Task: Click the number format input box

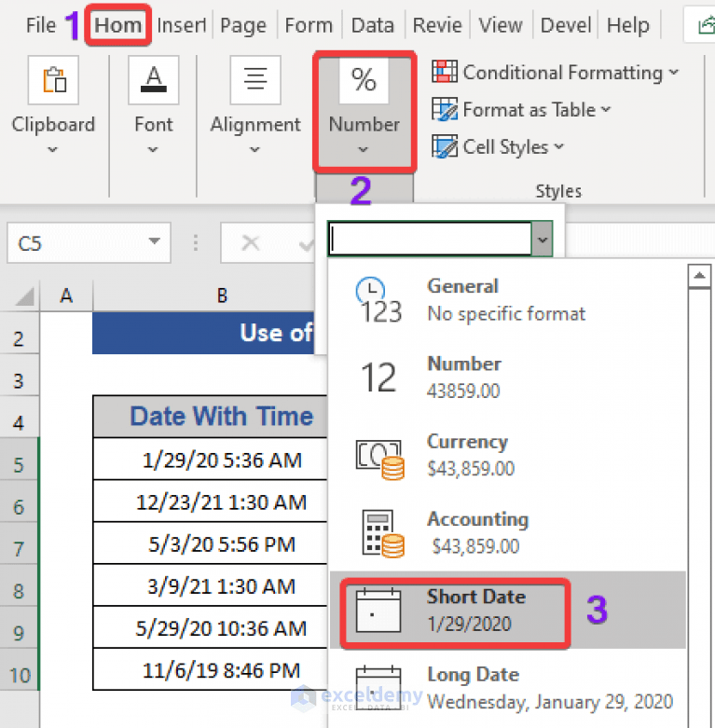Action: [431, 240]
